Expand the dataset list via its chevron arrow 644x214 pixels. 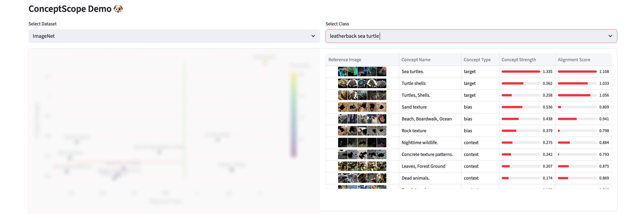click(313, 36)
